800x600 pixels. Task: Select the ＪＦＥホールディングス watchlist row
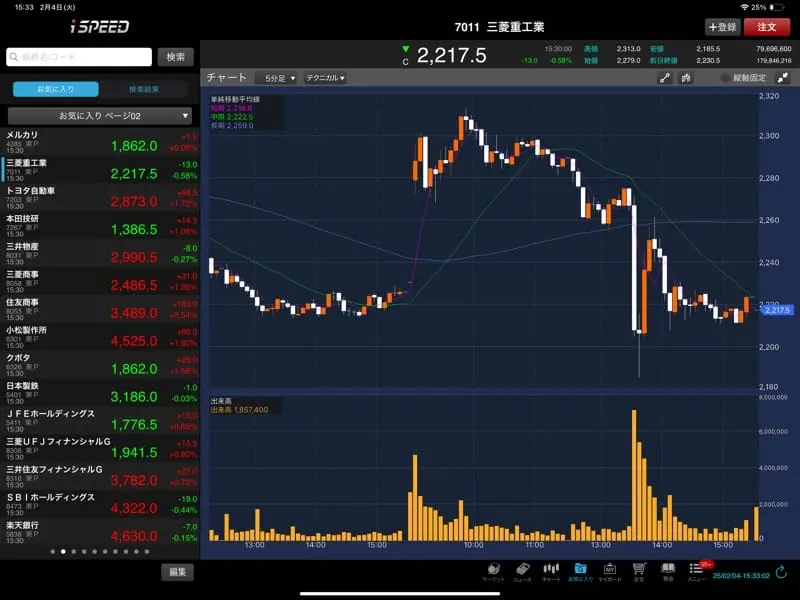99,420
